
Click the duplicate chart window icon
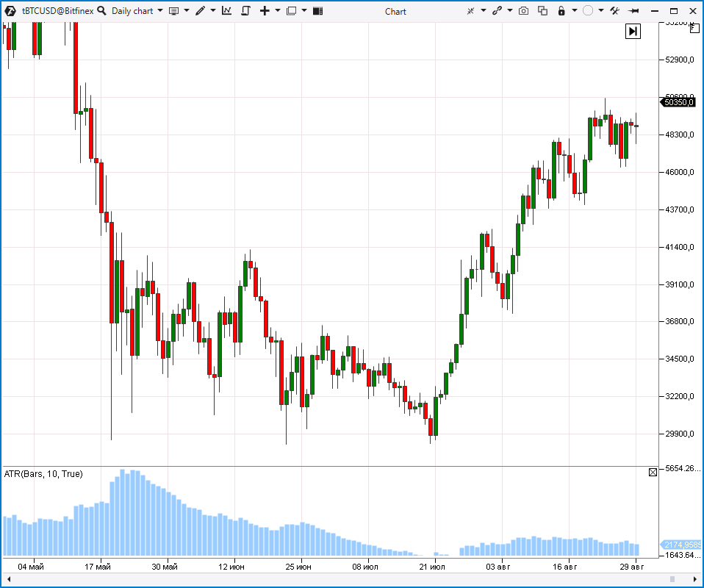(543, 11)
